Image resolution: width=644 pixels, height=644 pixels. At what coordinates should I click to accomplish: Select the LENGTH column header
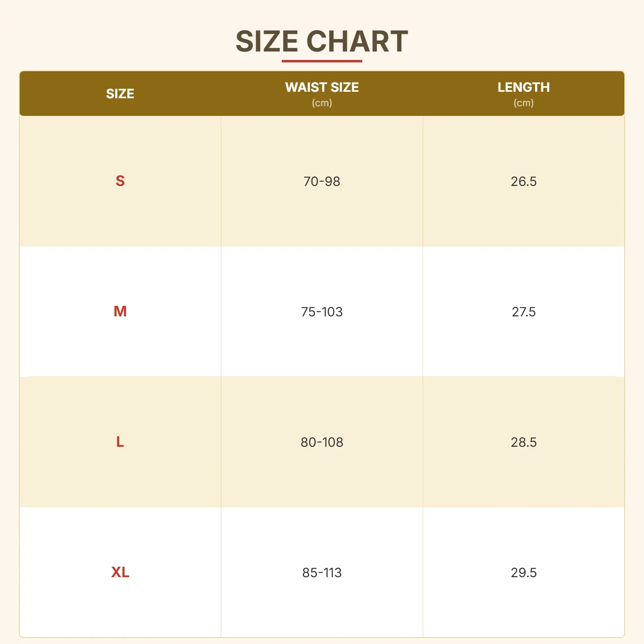tap(523, 87)
